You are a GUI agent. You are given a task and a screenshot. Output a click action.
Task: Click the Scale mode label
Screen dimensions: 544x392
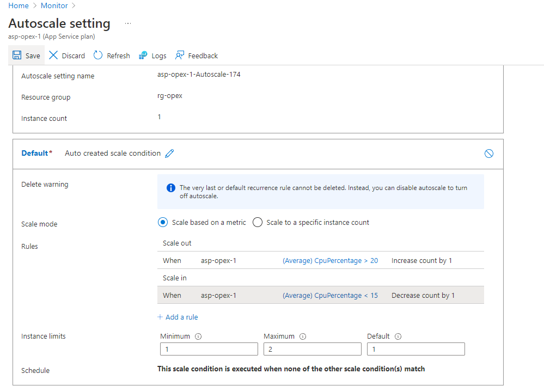(39, 224)
